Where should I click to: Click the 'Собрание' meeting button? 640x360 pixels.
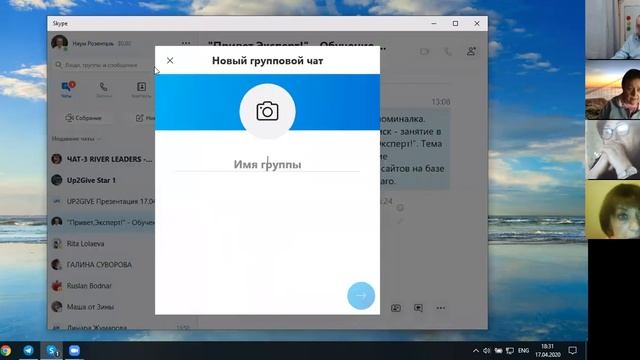click(83, 118)
